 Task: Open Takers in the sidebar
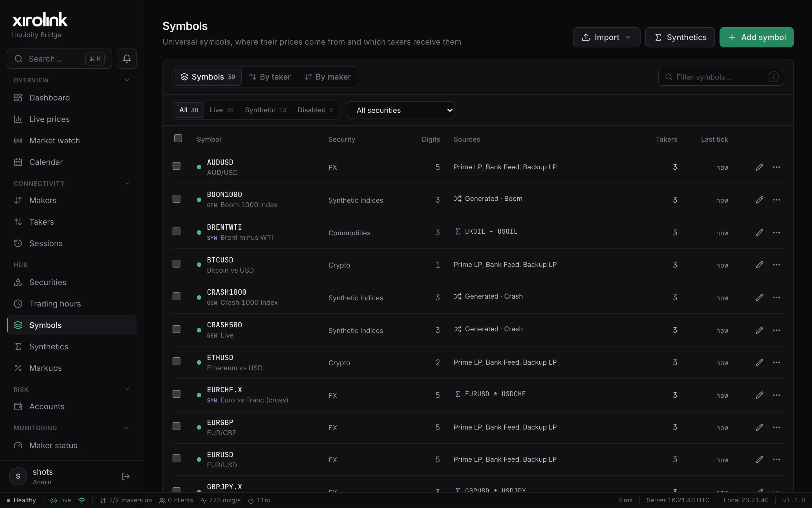(x=72, y=222)
